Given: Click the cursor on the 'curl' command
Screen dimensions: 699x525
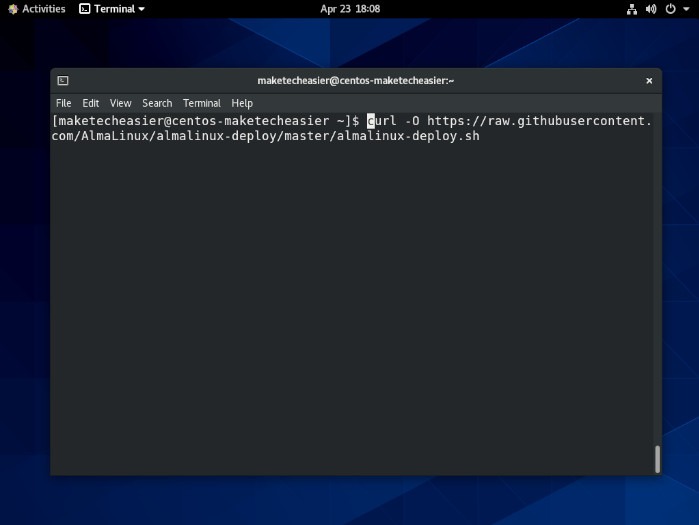Looking at the screenshot, I should pyautogui.click(x=371, y=121).
